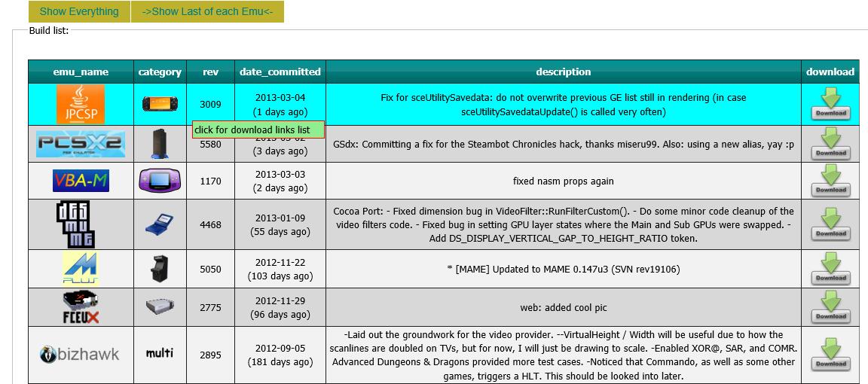Click the MAME Plus emulator logo
This screenshot has height=384, width=868.
point(81,268)
